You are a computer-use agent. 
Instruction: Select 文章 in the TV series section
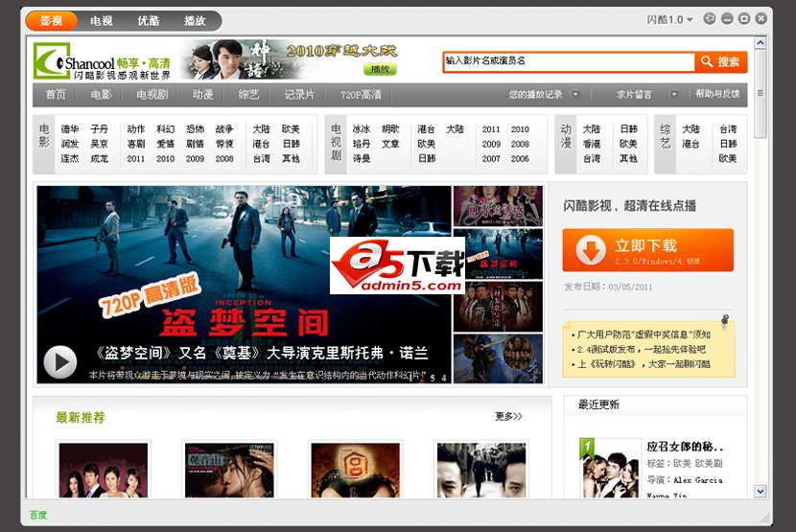pyautogui.click(x=390, y=144)
